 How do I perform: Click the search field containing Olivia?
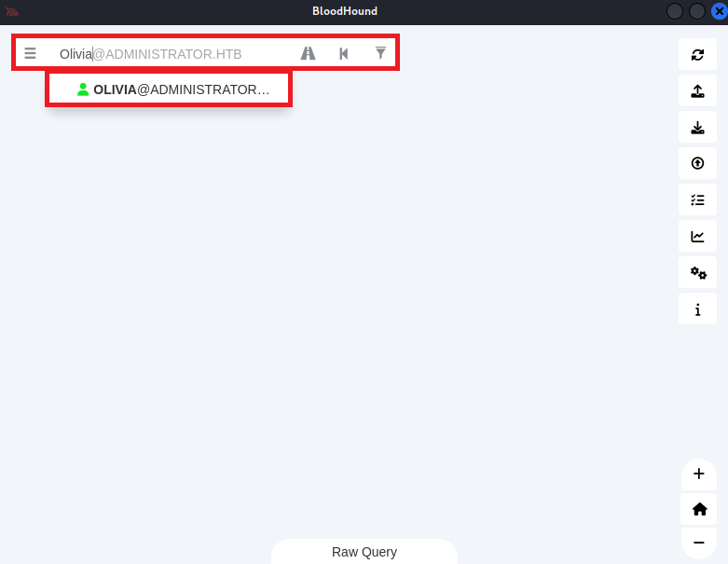pos(170,54)
